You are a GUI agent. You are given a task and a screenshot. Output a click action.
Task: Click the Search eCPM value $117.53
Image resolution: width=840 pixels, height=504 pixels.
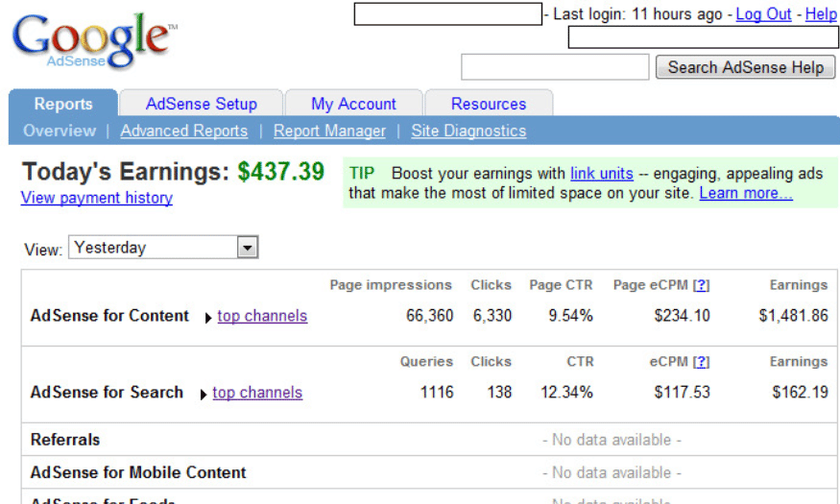(682, 392)
